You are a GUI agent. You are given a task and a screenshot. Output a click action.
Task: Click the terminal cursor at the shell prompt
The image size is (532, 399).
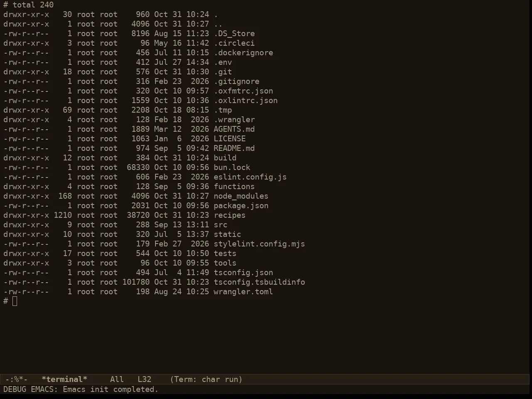(15, 301)
